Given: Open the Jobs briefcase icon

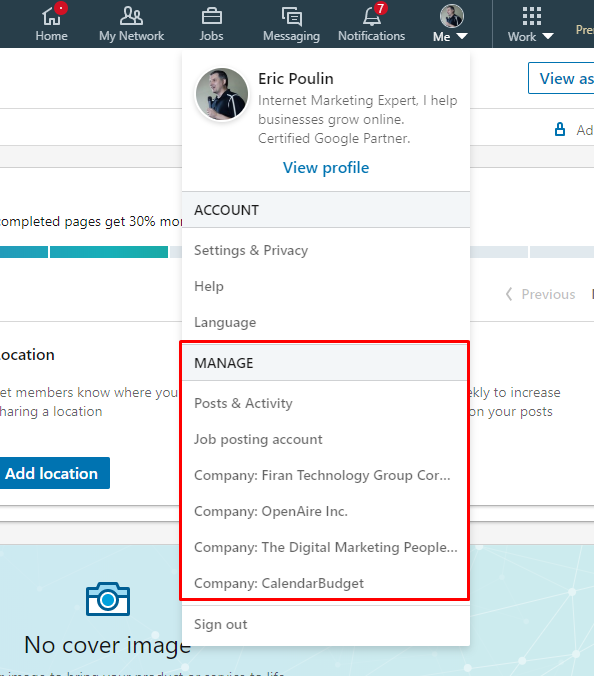Looking at the screenshot, I should [x=212, y=16].
